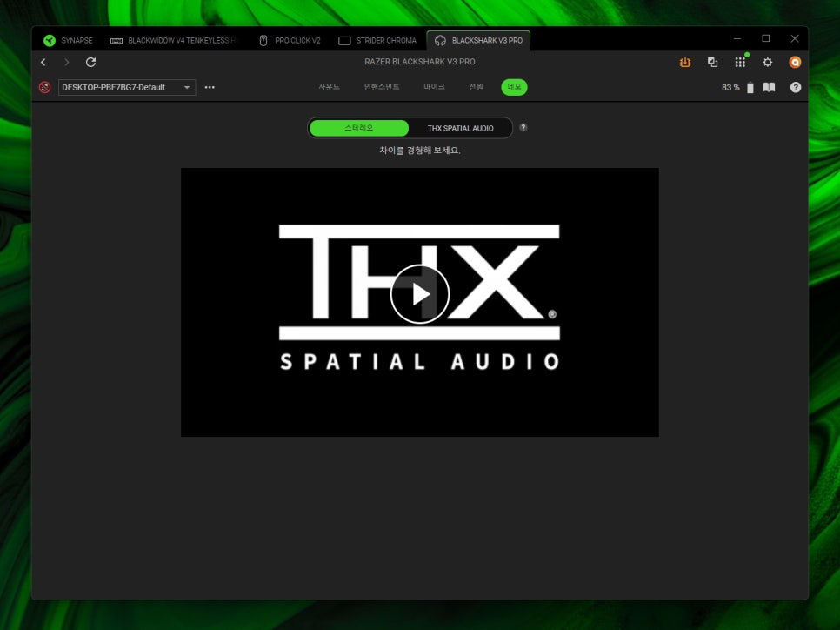This screenshot has width=840, height=630.
Task: Select the 스테레오 (Stereo) mode toggle
Action: tap(359, 128)
